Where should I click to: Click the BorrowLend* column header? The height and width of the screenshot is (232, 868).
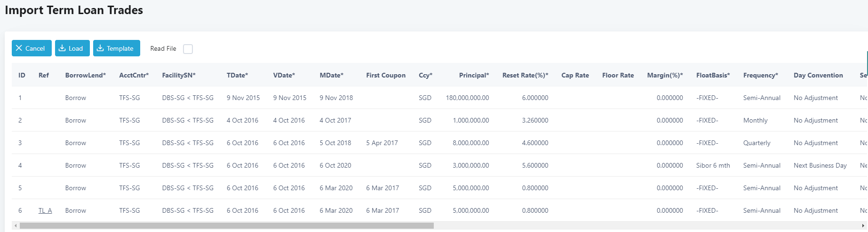click(x=85, y=75)
